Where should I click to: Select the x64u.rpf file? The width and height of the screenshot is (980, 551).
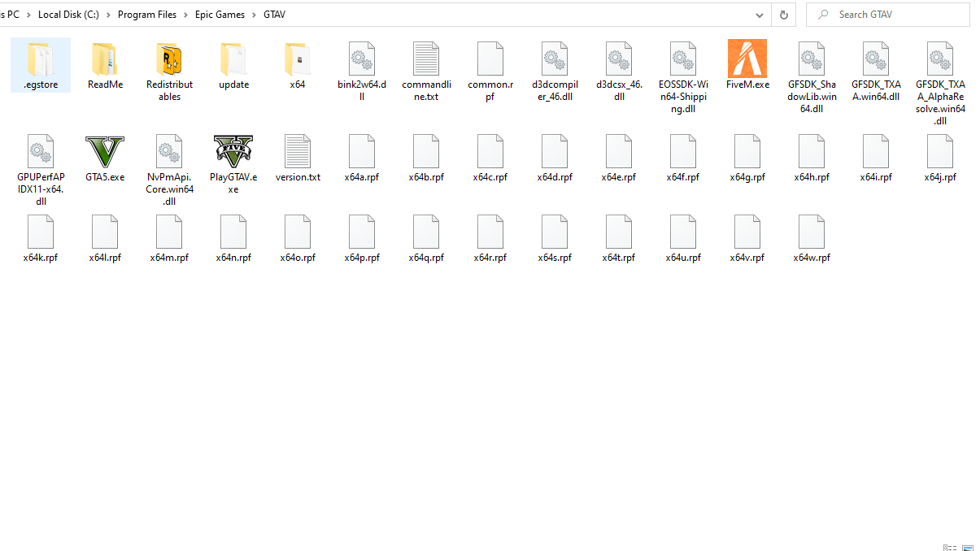[x=683, y=238]
